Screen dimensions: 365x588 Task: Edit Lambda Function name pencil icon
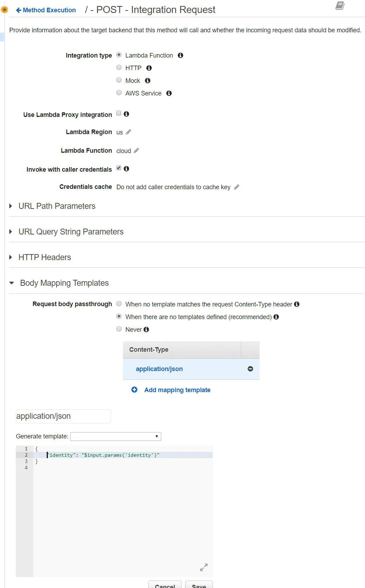point(136,151)
